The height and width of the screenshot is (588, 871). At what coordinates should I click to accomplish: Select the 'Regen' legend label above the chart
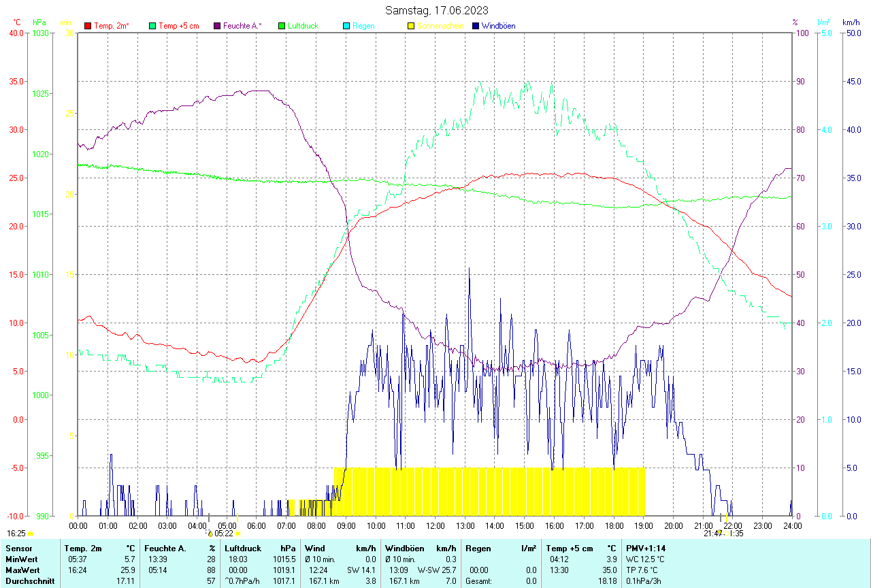(x=363, y=26)
